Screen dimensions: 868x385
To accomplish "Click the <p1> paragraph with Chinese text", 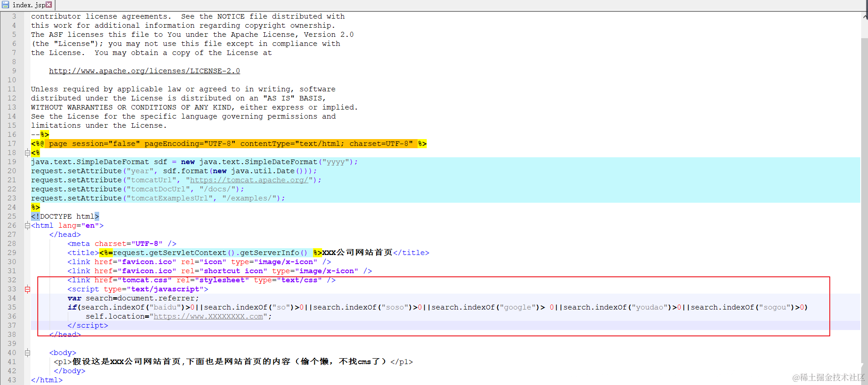I will click(x=233, y=362).
